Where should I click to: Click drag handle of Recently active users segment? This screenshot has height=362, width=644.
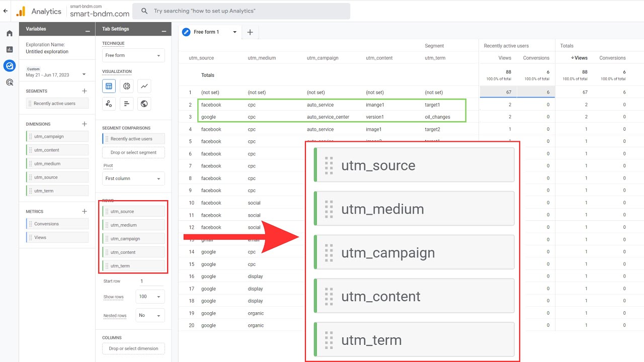30,104
